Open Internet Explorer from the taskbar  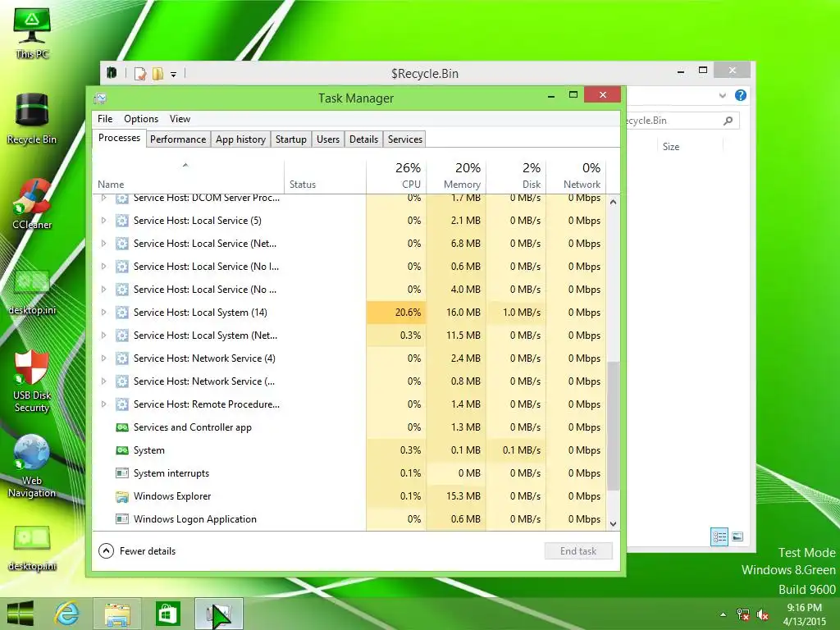pyautogui.click(x=67, y=614)
